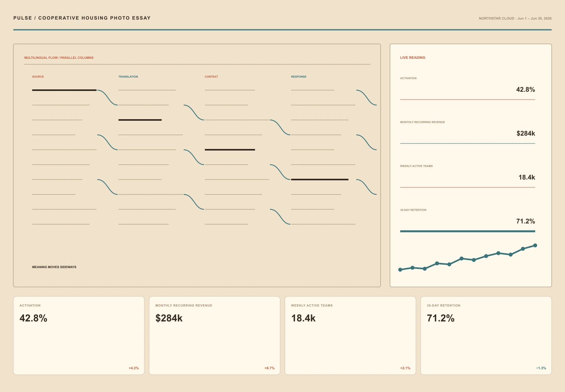Click the +4.2% change figure

(134, 368)
